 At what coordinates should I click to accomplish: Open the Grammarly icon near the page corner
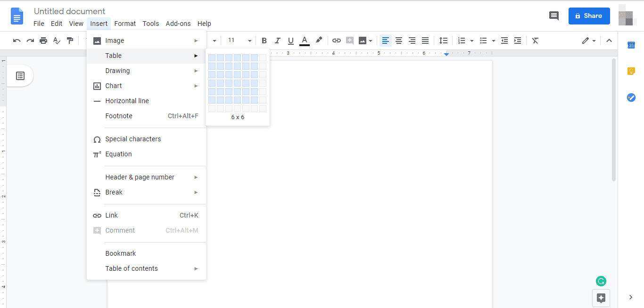(601, 281)
